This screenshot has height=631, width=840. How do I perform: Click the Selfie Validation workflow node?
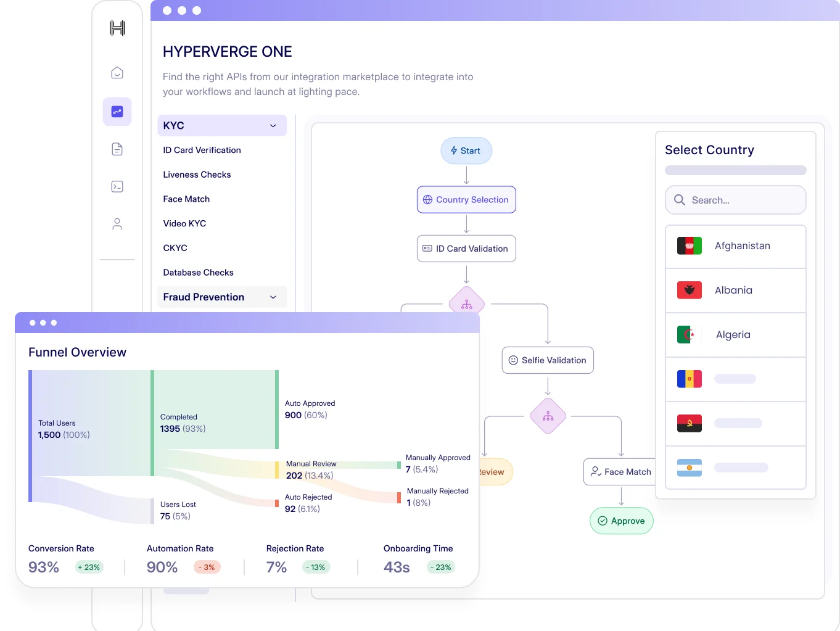(x=548, y=360)
